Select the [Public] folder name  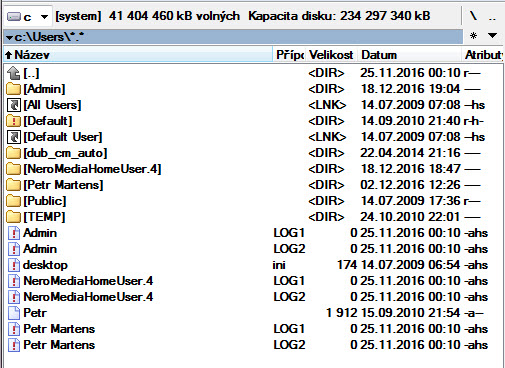click(x=45, y=201)
